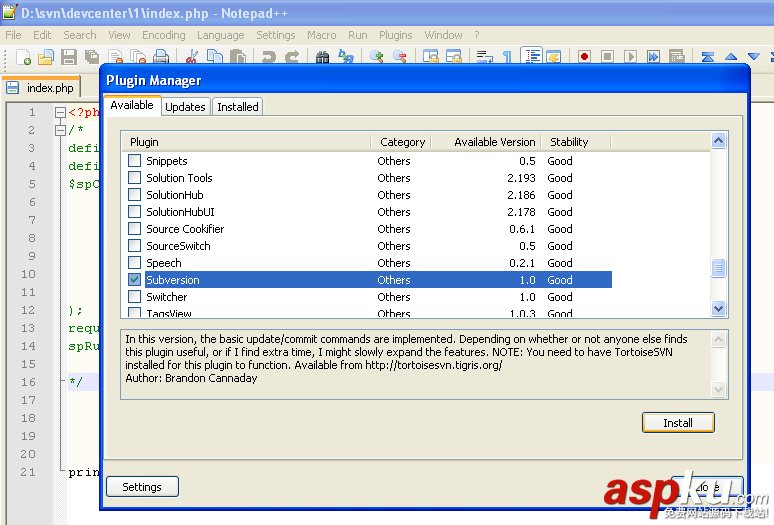The width and height of the screenshot is (774, 525).
Task: Click the New file toolbar icon
Action: click(x=23, y=57)
